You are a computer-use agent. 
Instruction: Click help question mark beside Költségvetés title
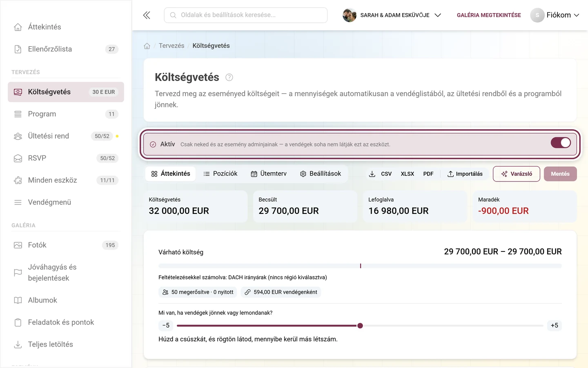[229, 77]
